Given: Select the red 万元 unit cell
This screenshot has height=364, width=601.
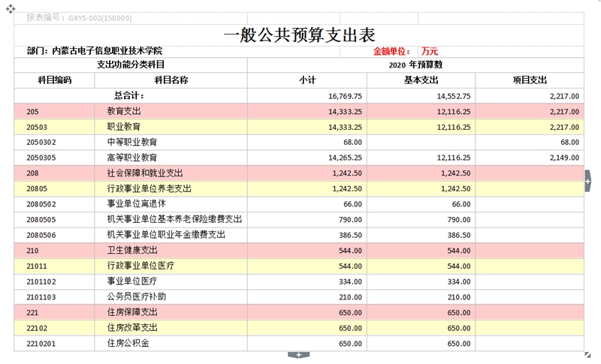Looking at the screenshot, I should (x=430, y=51).
